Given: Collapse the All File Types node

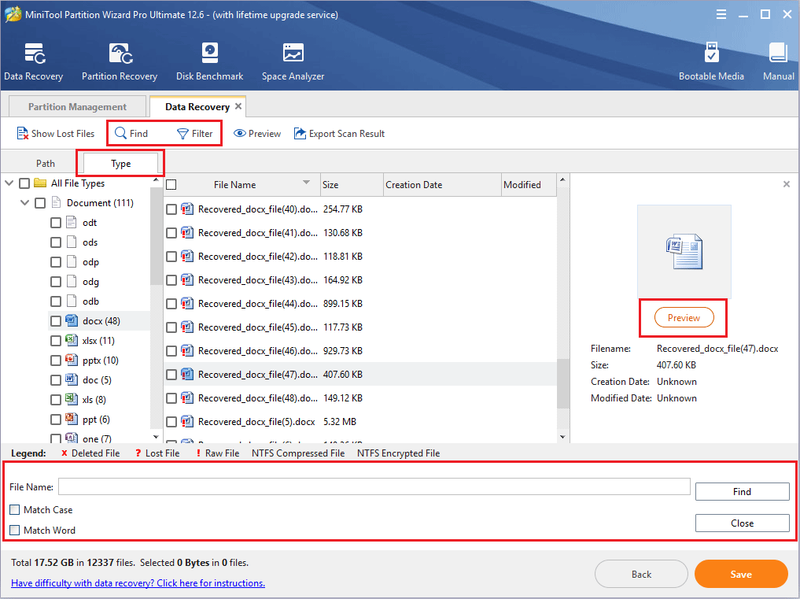Looking at the screenshot, I should pos(9,183).
